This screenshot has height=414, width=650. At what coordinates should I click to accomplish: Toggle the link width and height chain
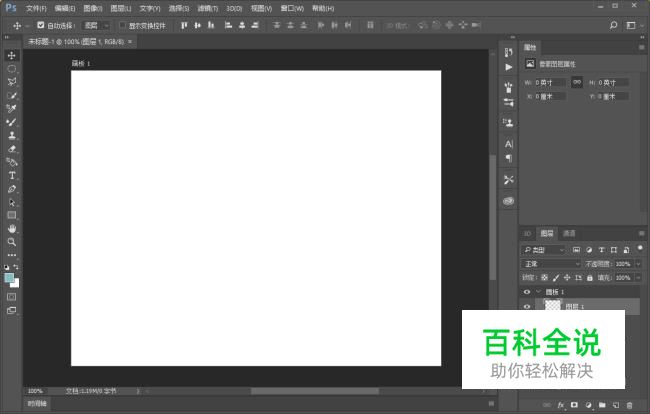coord(577,82)
